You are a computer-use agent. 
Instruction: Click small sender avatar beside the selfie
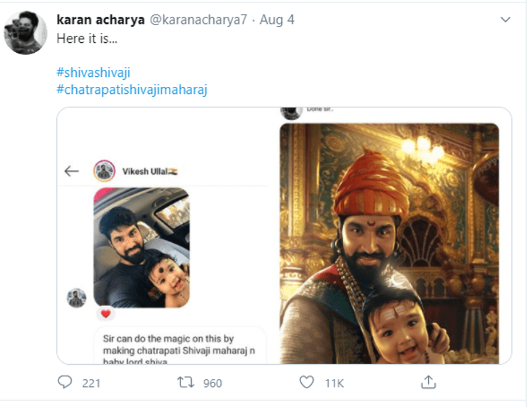point(76,298)
